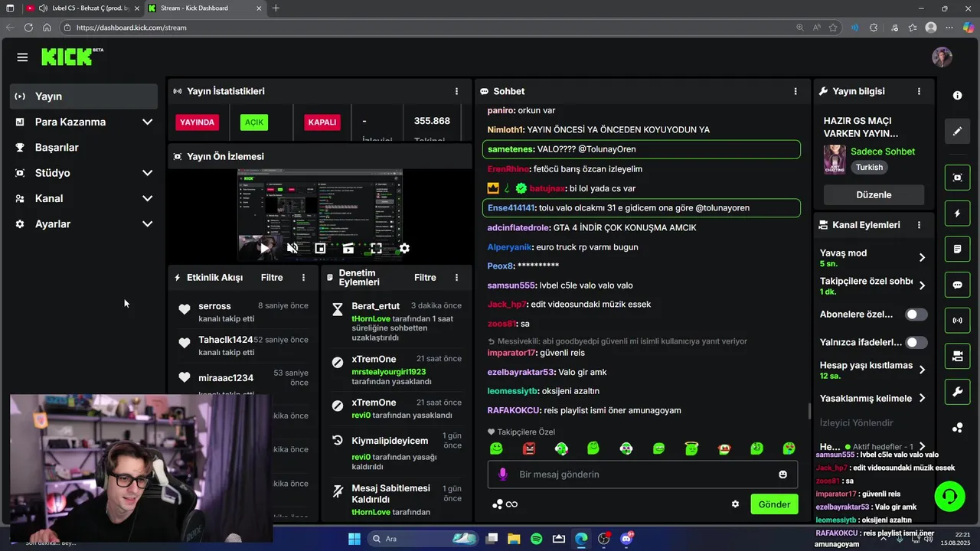
Task: Open Hesap yaşı kısıtlaması chevron
Action: click(922, 370)
